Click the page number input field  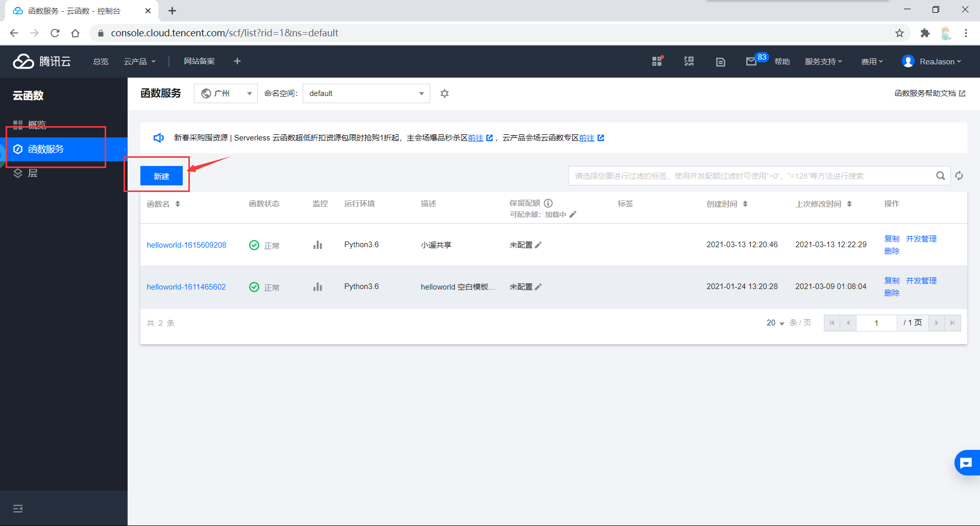[x=876, y=323]
